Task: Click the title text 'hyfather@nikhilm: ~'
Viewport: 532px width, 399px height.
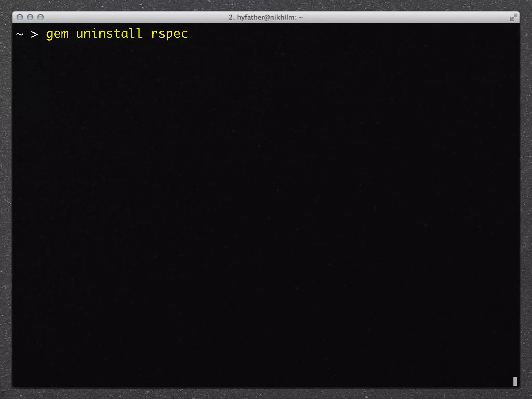Action: (x=270, y=17)
